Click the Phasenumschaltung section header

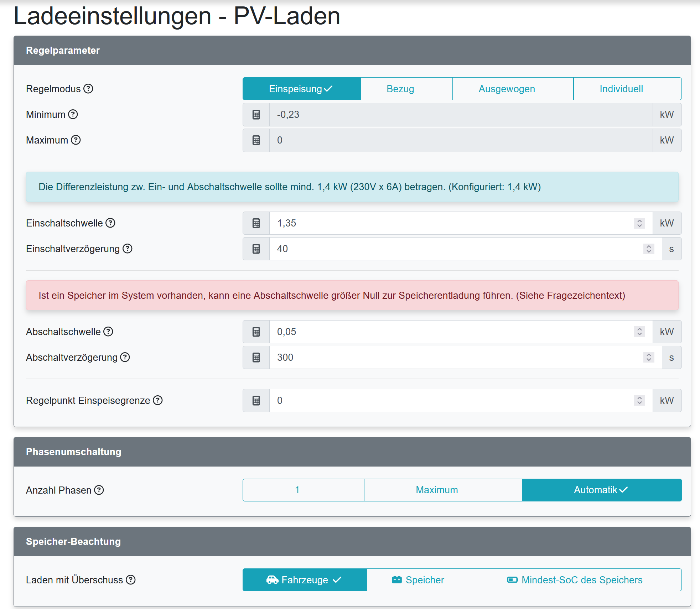click(x=352, y=452)
